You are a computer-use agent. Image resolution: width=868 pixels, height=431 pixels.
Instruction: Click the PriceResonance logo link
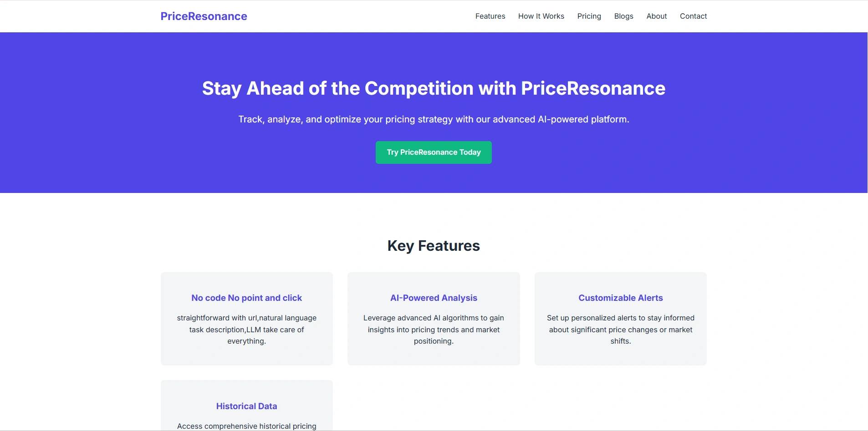coord(204,16)
